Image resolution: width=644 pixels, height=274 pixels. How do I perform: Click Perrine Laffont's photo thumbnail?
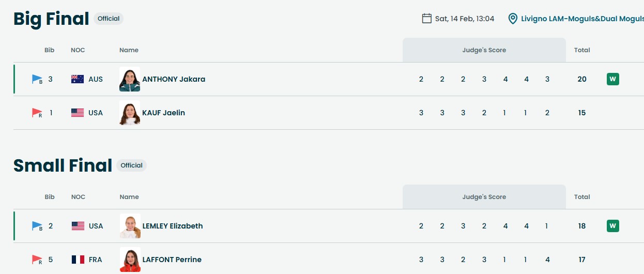click(x=130, y=260)
